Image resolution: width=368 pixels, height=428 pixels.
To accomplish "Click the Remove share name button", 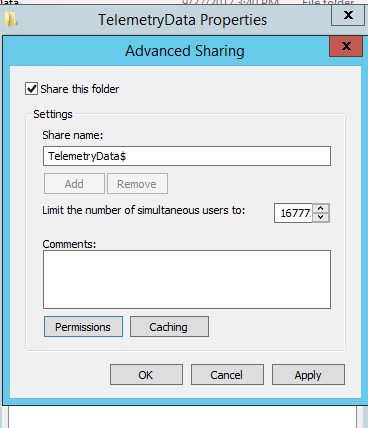I will pyautogui.click(x=137, y=184).
